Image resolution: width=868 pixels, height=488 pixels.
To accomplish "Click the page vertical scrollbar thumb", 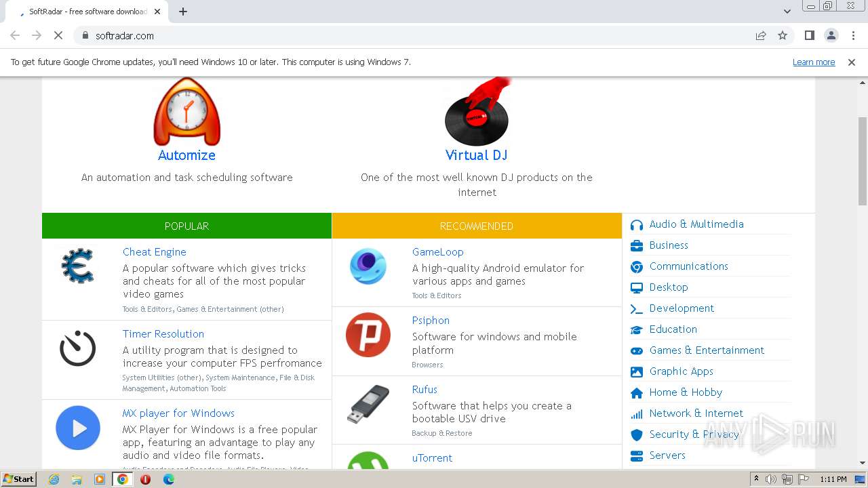I will coord(862,161).
